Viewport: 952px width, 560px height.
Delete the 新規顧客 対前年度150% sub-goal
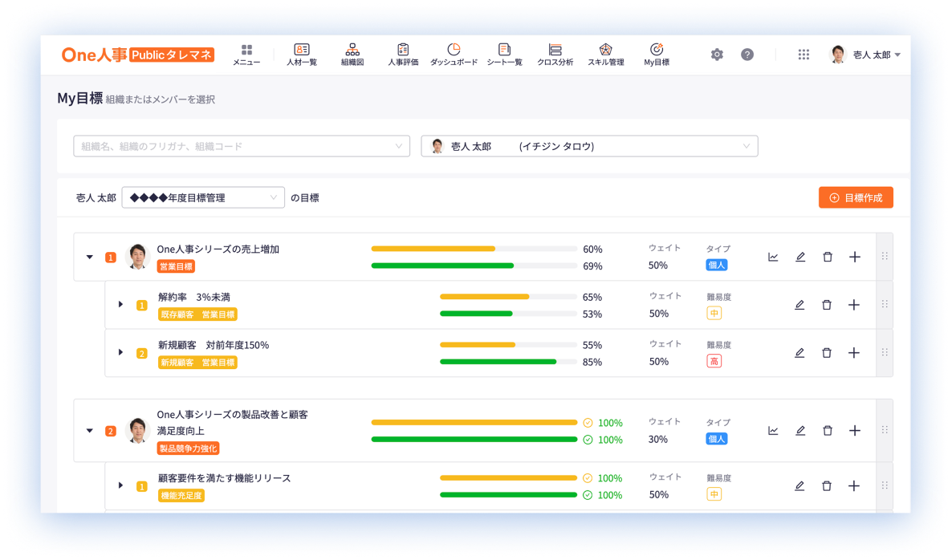tap(826, 352)
